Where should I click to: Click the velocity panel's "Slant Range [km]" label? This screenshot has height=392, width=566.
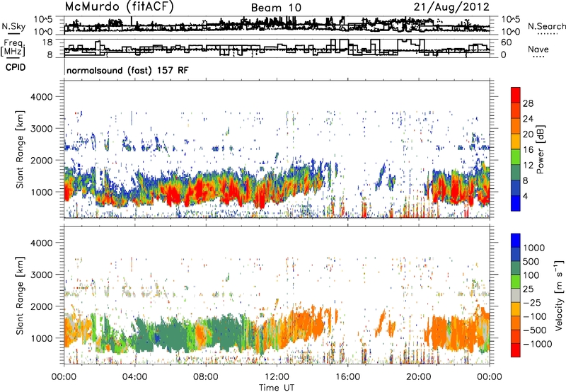[x=20, y=295]
